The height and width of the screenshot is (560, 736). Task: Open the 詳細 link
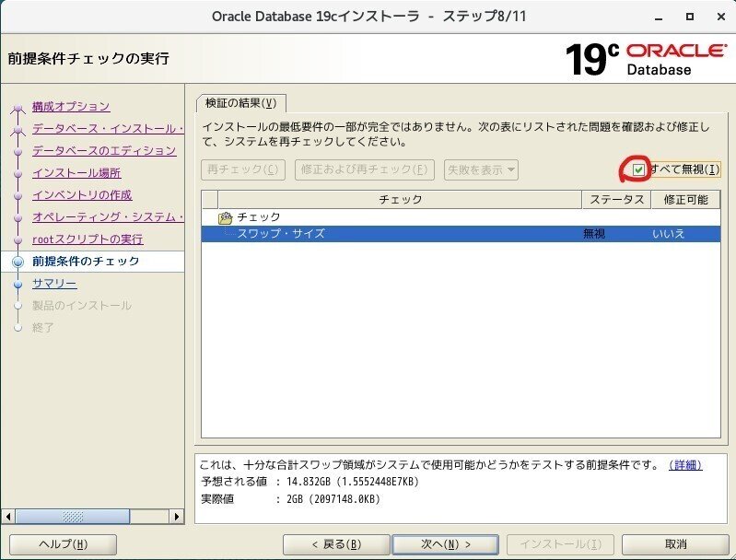click(685, 465)
